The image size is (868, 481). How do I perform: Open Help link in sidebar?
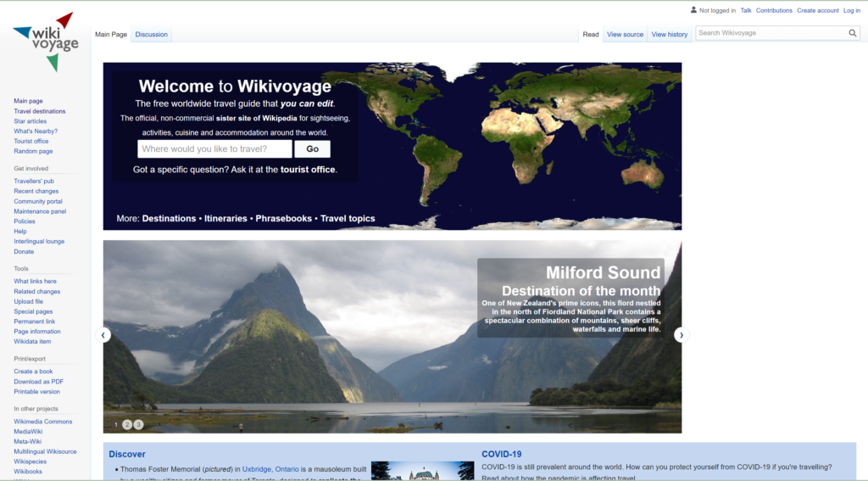pos(20,231)
